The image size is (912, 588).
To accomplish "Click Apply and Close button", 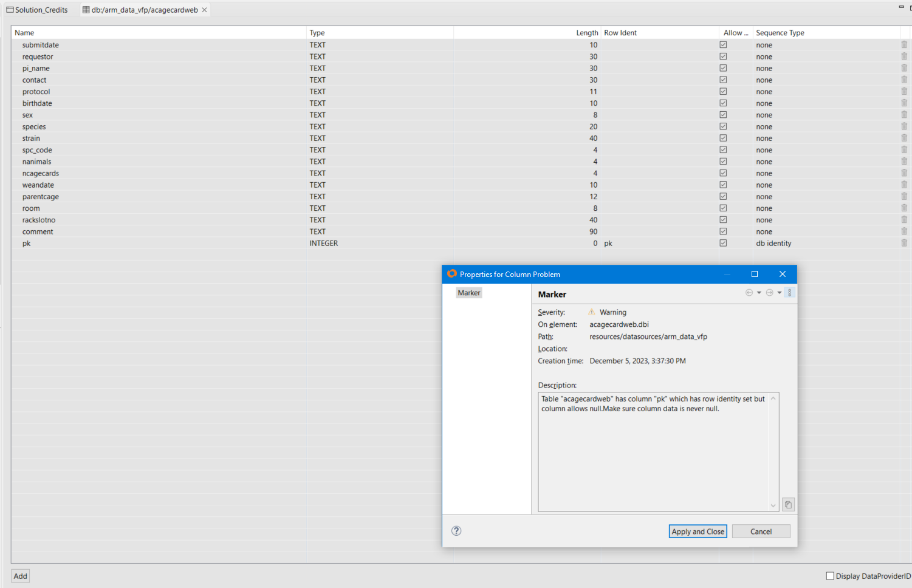I will 698,532.
